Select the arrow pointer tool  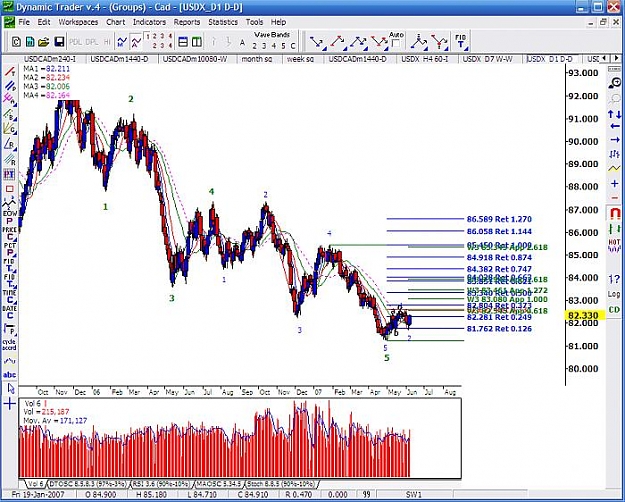point(11,388)
